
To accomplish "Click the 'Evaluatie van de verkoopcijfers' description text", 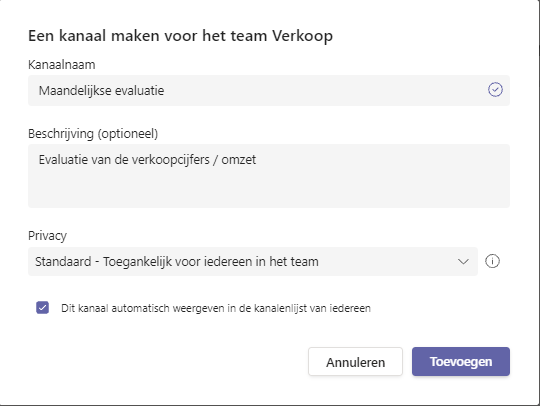I will click(x=124, y=160).
